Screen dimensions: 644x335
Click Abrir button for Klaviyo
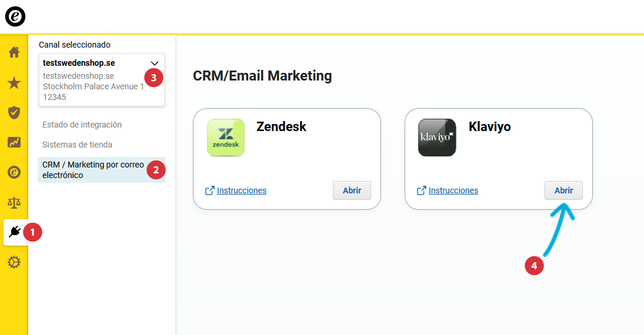563,190
